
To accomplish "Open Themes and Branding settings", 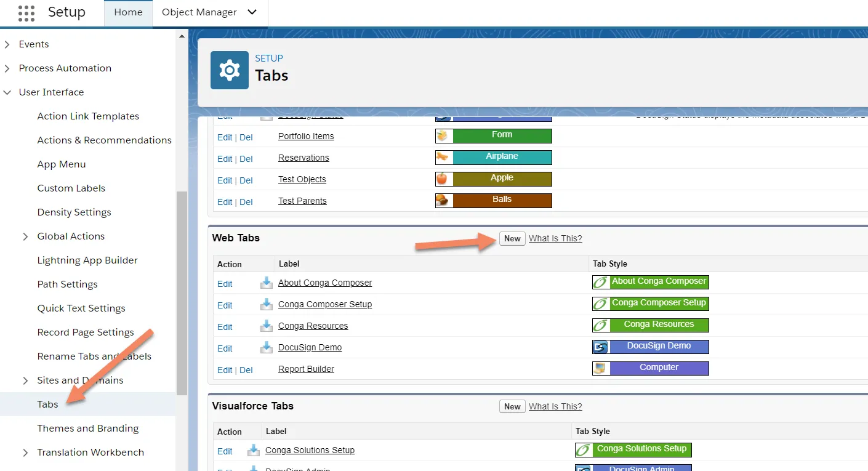I will (88, 429).
